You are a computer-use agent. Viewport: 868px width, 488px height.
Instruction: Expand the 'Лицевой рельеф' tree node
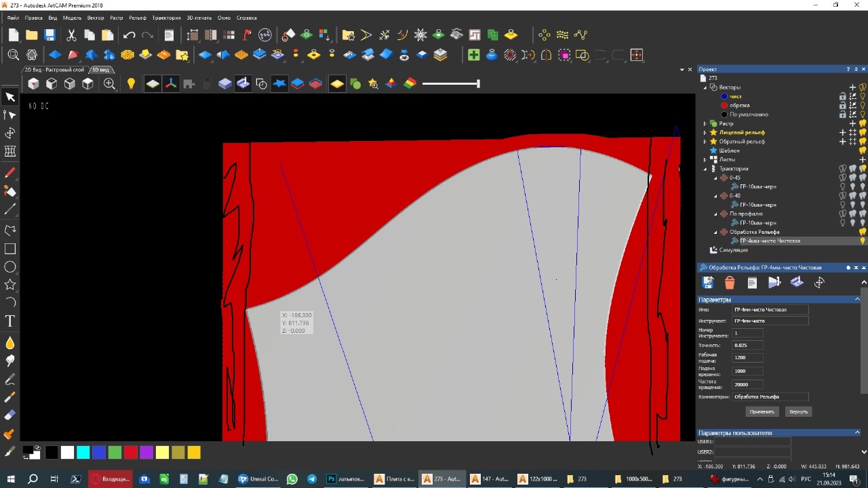705,132
